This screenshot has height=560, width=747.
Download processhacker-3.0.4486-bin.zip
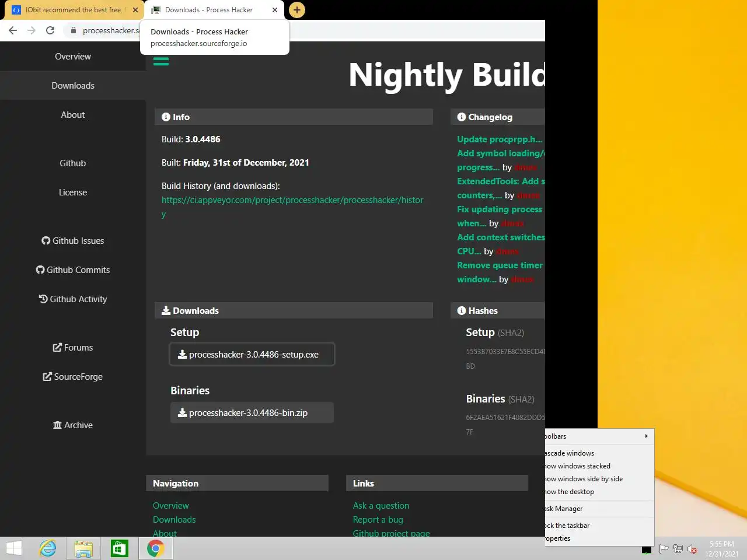click(252, 412)
